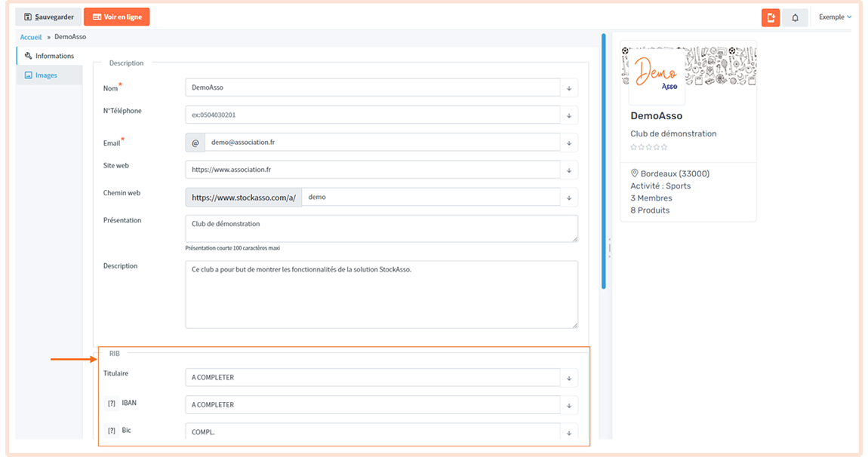Click the IBAN help [?] icon
Viewport: 868px width, 457px height.
(x=112, y=403)
